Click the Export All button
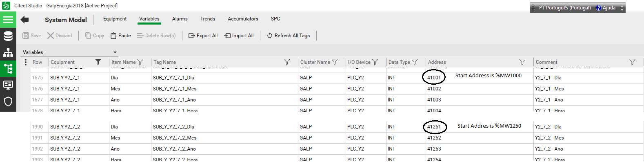644x162 pixels. pos(203,36)
